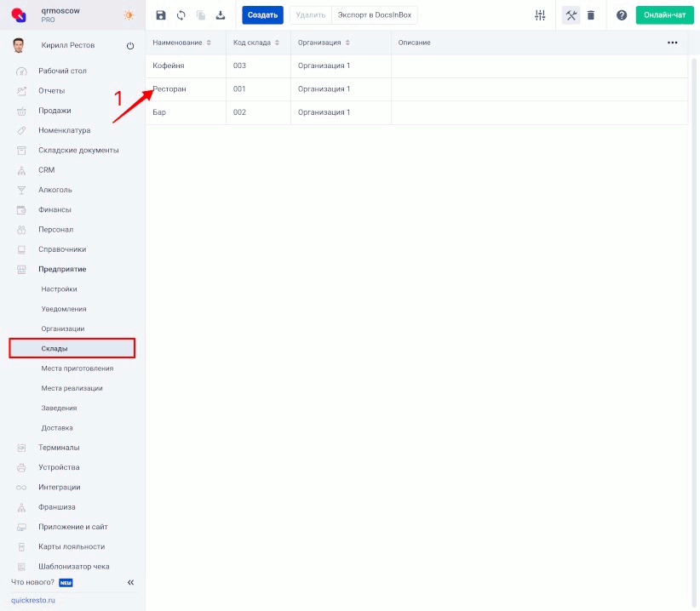Sort by Код склада column arrows
This screenshot has width=700, height=611.
tap(277, 43)
